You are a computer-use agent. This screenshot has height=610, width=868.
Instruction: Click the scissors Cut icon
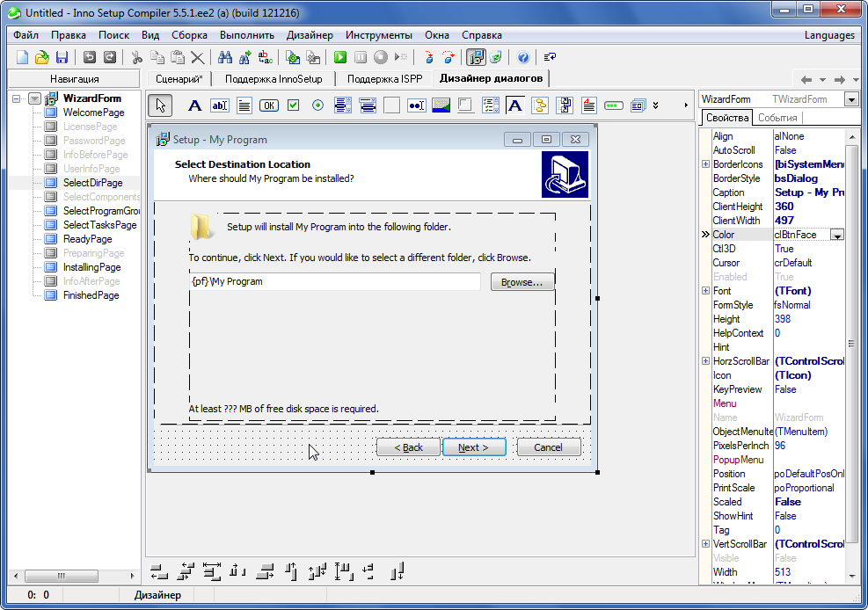coord(136,57)
